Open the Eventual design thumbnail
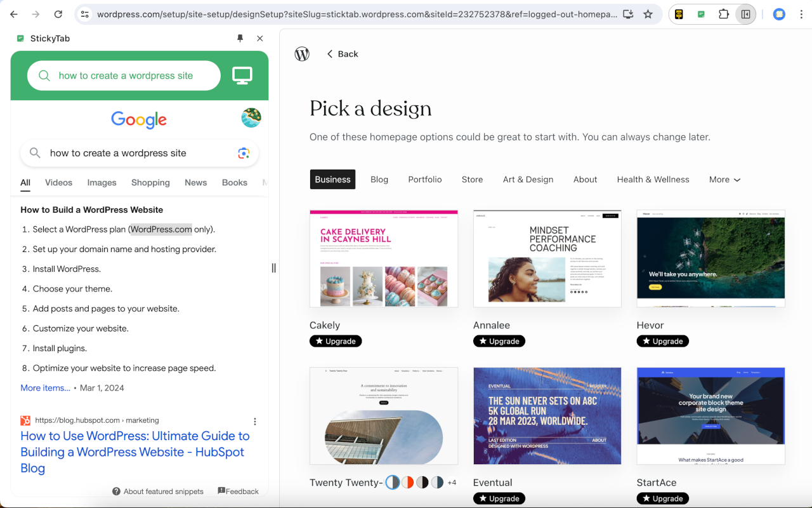 click(x=547, y=416)
